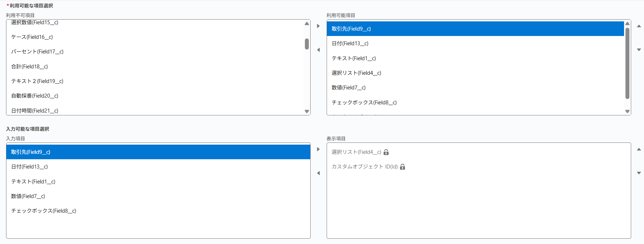The height and width of the screenshot is (244, 644).
Task: Click move-down arrow beside 利用可能項目 list
Action: pyautogui.click(x=639, y=50)
